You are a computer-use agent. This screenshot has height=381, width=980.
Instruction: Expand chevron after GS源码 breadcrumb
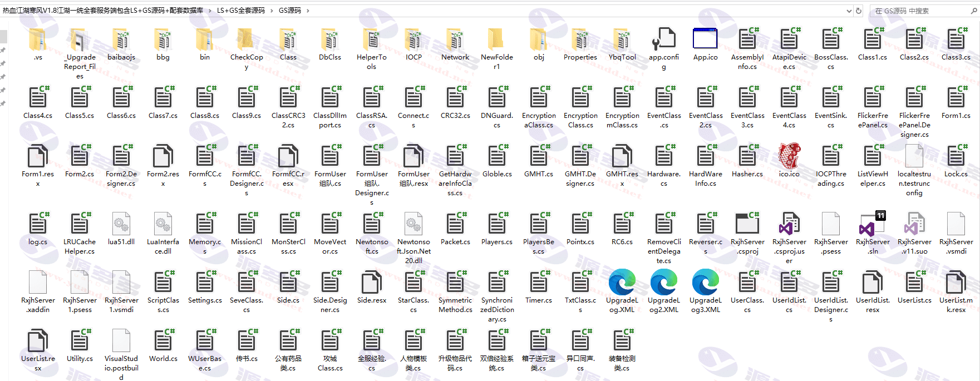[308, 11]
